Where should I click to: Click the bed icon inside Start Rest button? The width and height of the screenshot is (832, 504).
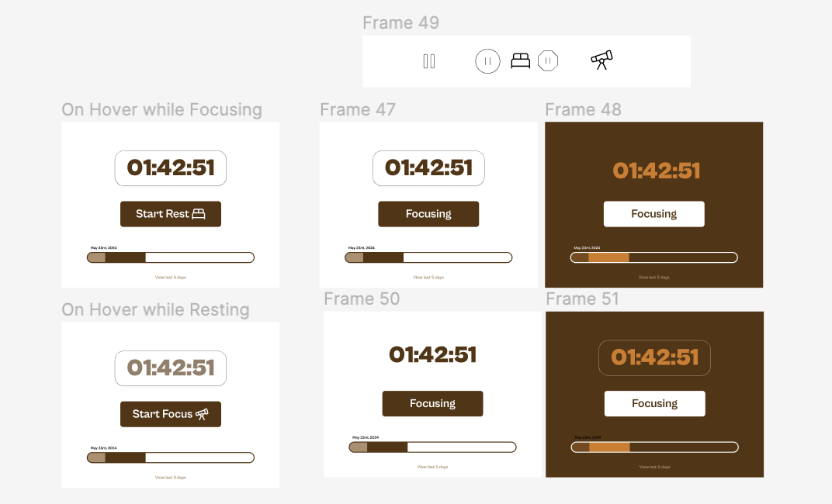[x=199, y=213]
